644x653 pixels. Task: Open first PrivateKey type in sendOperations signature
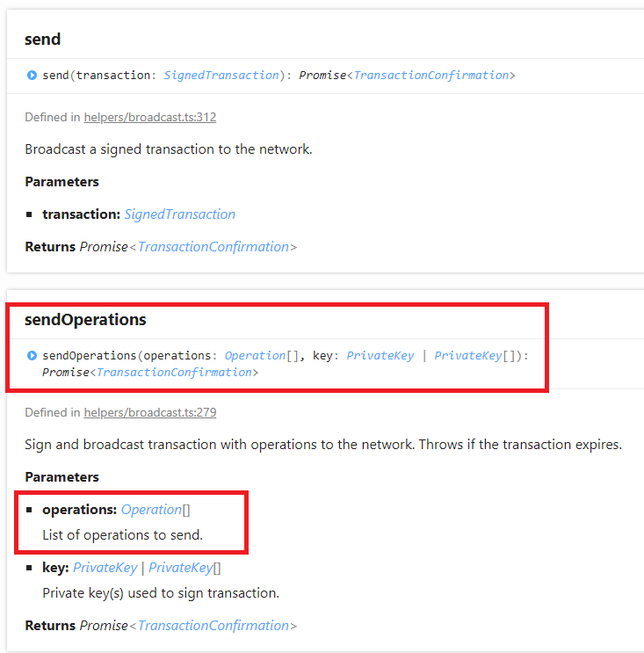(380, 356)
